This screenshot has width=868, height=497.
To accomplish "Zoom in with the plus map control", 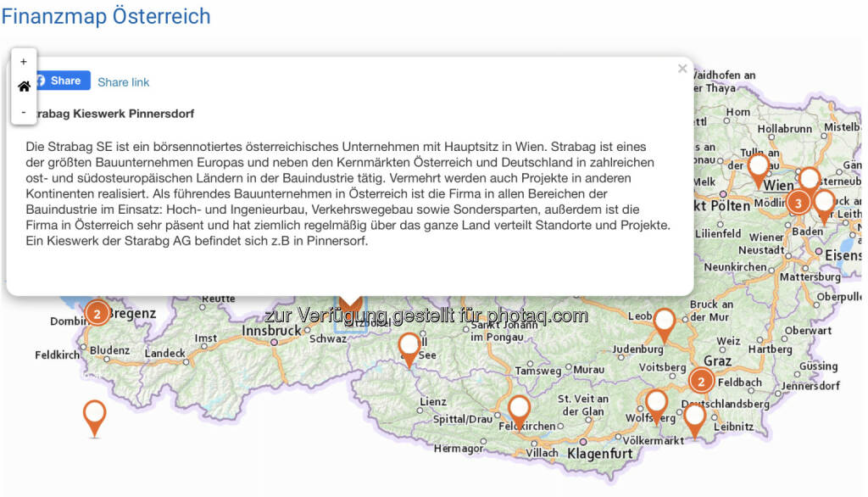I will point(23,62).
